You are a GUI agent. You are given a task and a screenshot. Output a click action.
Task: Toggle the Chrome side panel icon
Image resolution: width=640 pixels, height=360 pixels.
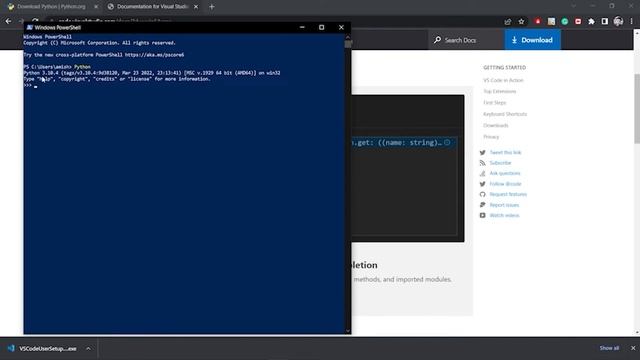tap(604, 21)
